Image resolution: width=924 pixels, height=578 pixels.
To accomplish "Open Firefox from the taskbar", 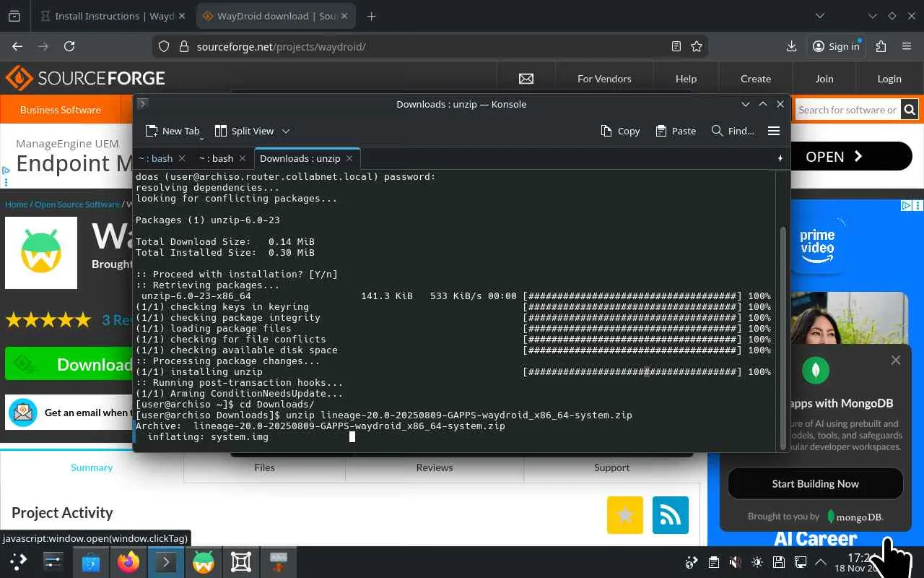I will [x=128, y=561].
